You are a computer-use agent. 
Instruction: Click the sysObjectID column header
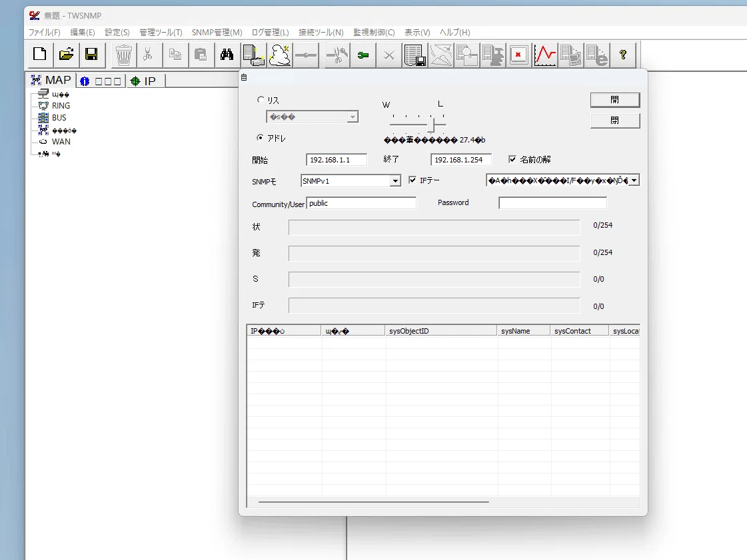point(440,331)
